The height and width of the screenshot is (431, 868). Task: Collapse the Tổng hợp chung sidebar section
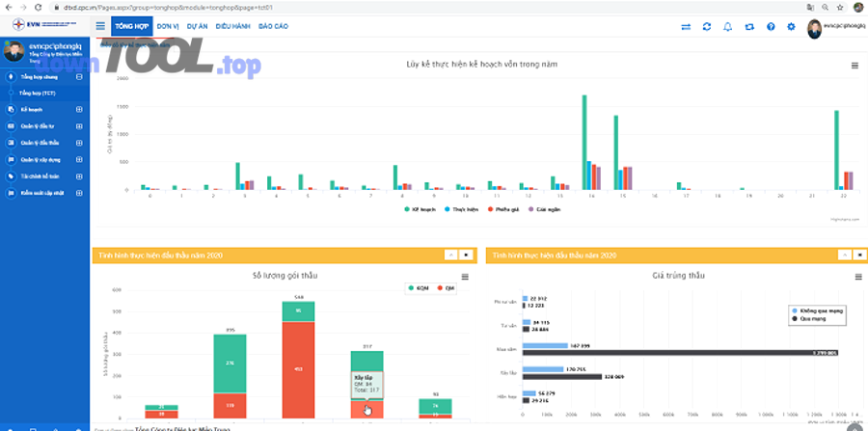pos(80,76)
